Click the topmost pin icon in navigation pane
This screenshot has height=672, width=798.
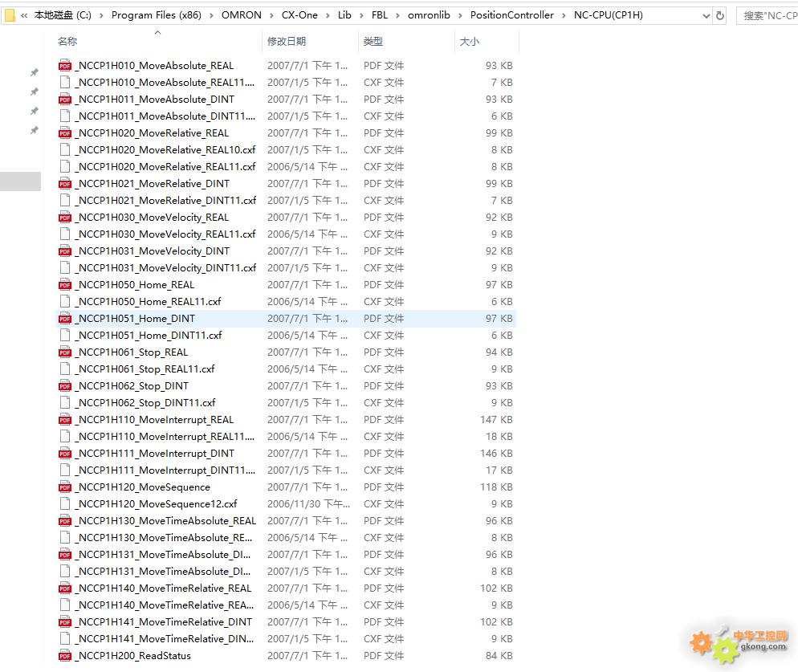34,72
